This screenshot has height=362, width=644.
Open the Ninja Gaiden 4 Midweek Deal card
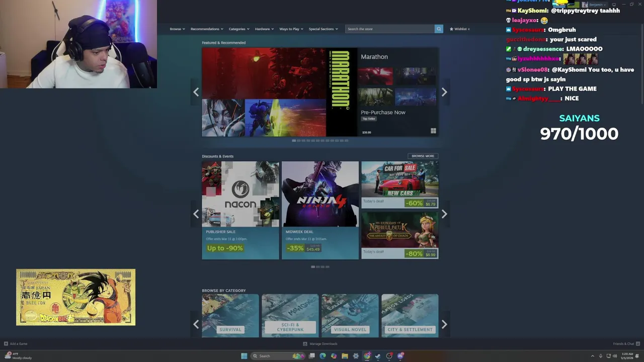(320, 210)
